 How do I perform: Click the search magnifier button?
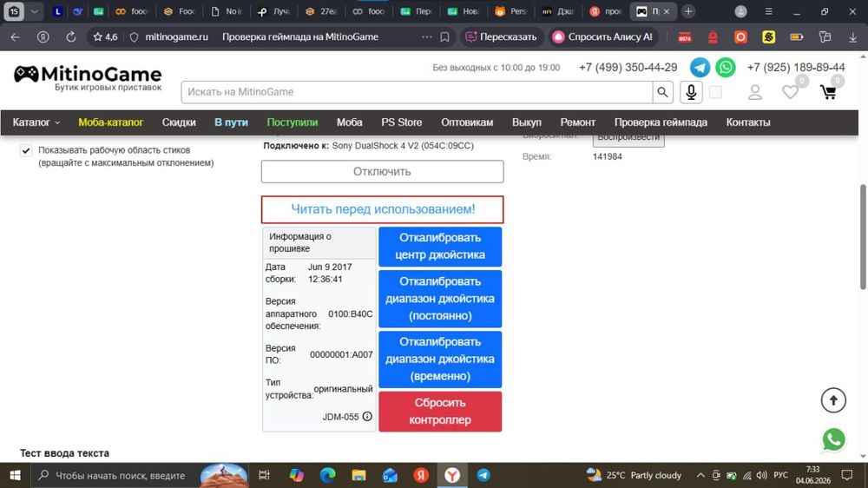[x=662, y=92]
